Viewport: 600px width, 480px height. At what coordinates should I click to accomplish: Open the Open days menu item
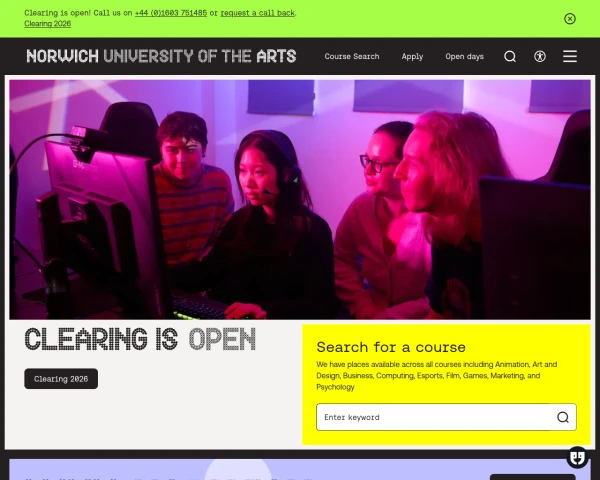click(464, 57)
